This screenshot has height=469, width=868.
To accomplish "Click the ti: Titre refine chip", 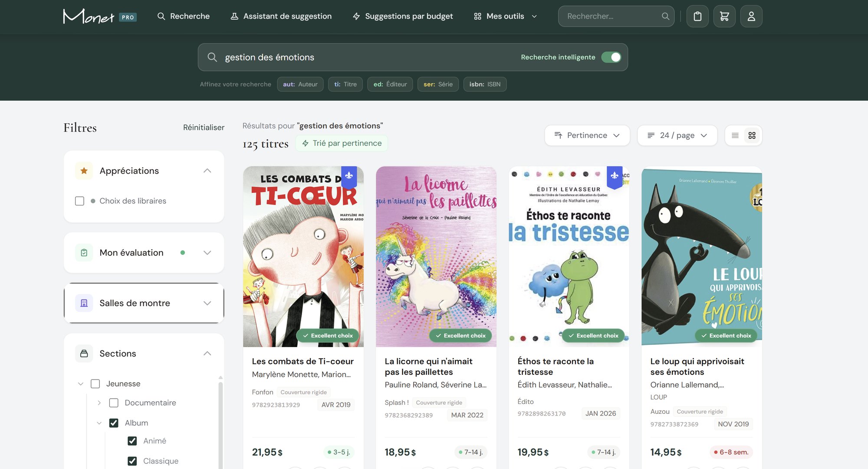I will click(x=345, y=84).
